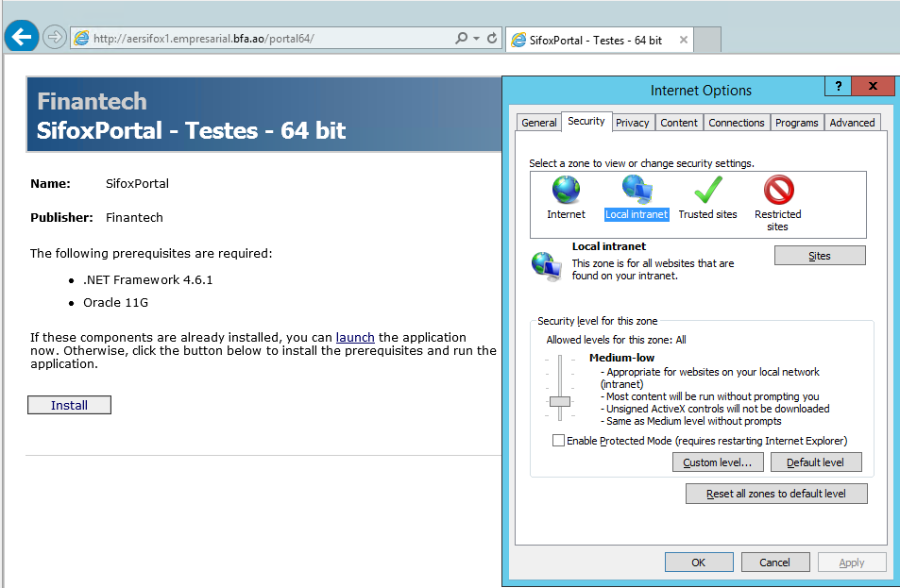Click the IE favicon on SifoxPortal tab
The height and width of the screenshot is (588, 900).
[x=518, y=41]
